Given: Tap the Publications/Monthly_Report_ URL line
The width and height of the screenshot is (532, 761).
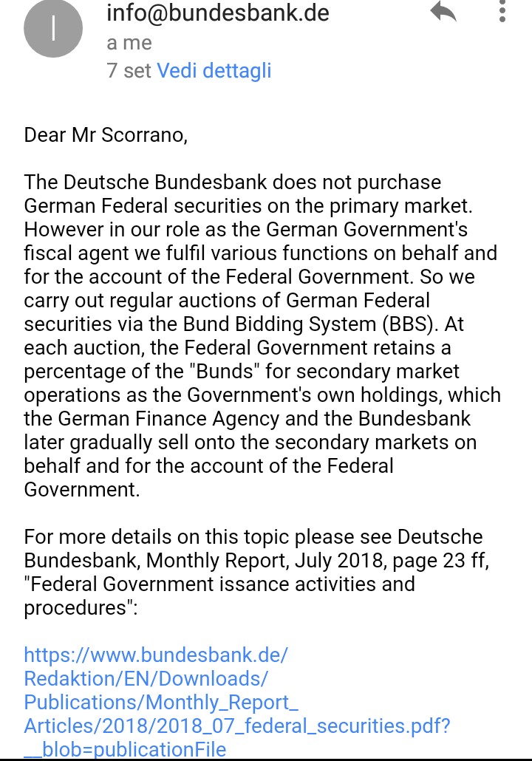Looking at the screenshot, I should click(160, 703).
